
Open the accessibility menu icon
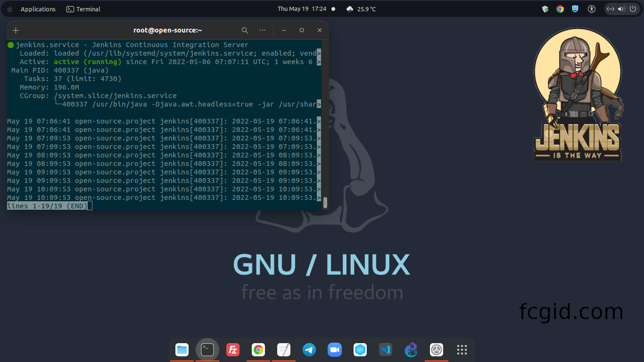(x=592, y=9)
